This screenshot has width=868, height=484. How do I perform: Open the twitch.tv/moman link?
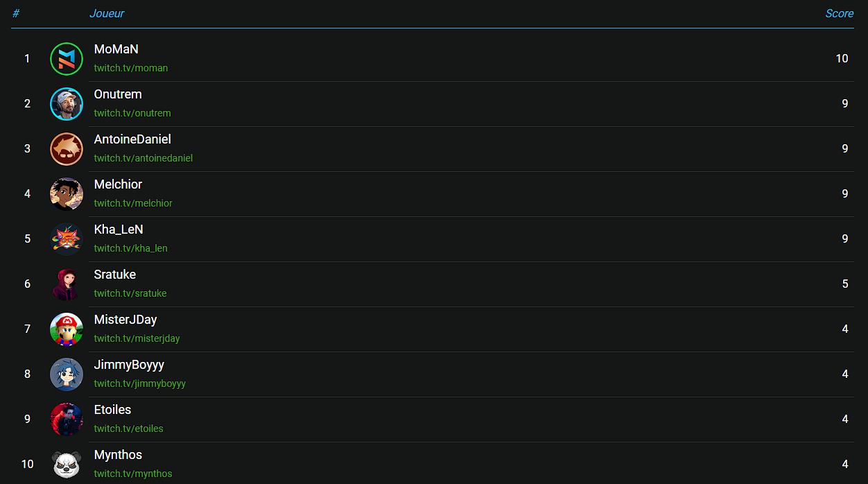[x=131, y=68]
